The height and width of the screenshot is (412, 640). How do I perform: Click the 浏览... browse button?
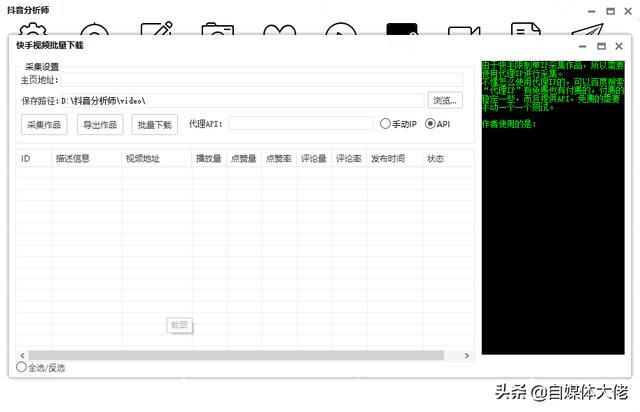[445, 100]
